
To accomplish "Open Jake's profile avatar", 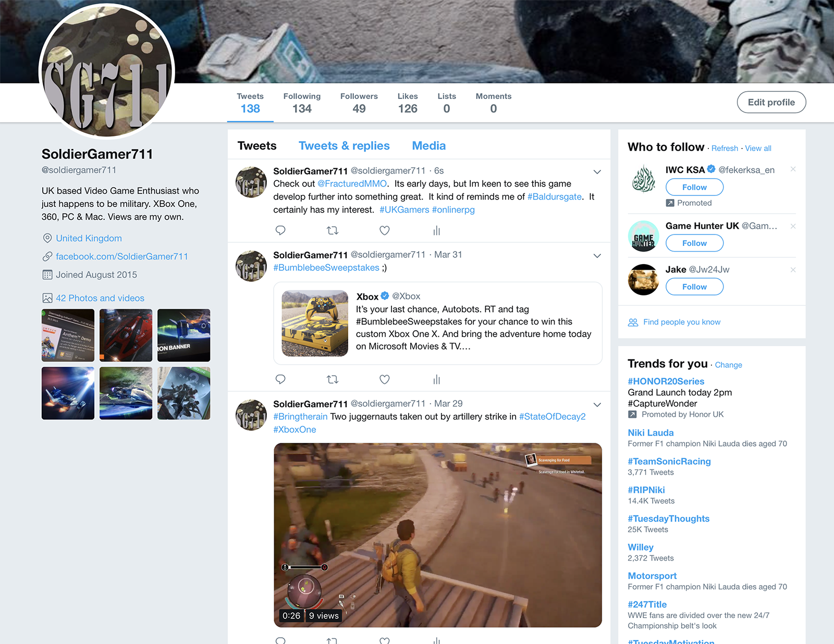I will pyautogui.click(x=644, y=280).
